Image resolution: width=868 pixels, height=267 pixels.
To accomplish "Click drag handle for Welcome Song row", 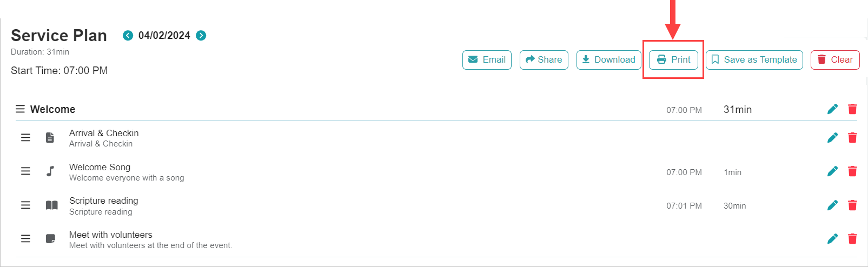I will (x=25, y=171).
